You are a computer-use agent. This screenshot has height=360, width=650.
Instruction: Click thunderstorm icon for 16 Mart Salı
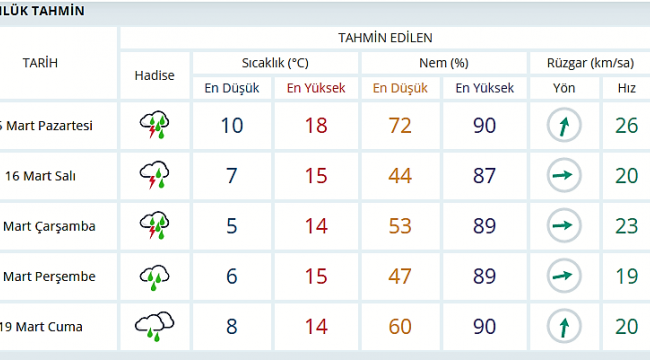pyautogui.click(x=155, y=175)
